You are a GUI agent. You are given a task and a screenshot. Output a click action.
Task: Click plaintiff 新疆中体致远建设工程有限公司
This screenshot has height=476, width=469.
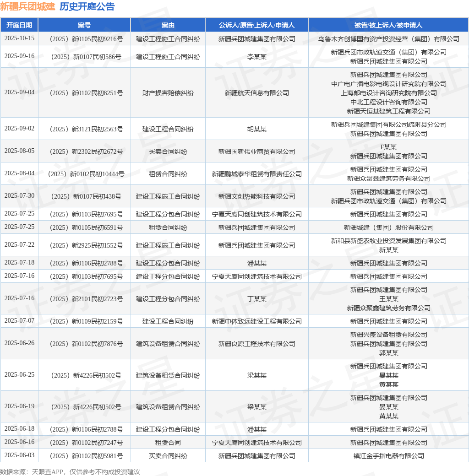tap(256, 321)
